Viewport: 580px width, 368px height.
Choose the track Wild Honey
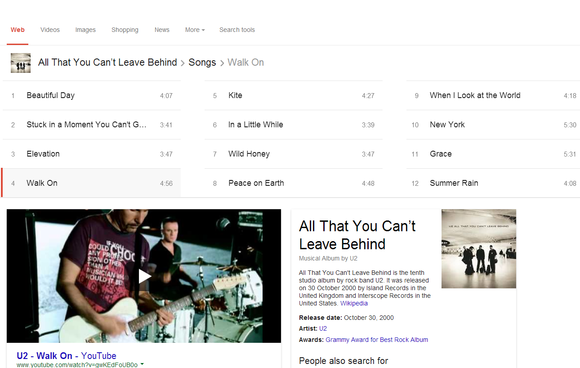tap(293, 154)
